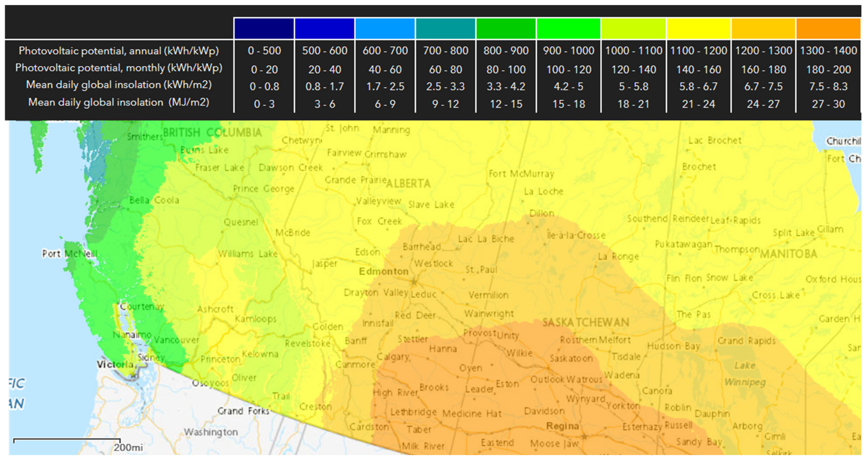
Task: Click the dark green 800-900 swatch
Action: point(506,28)
